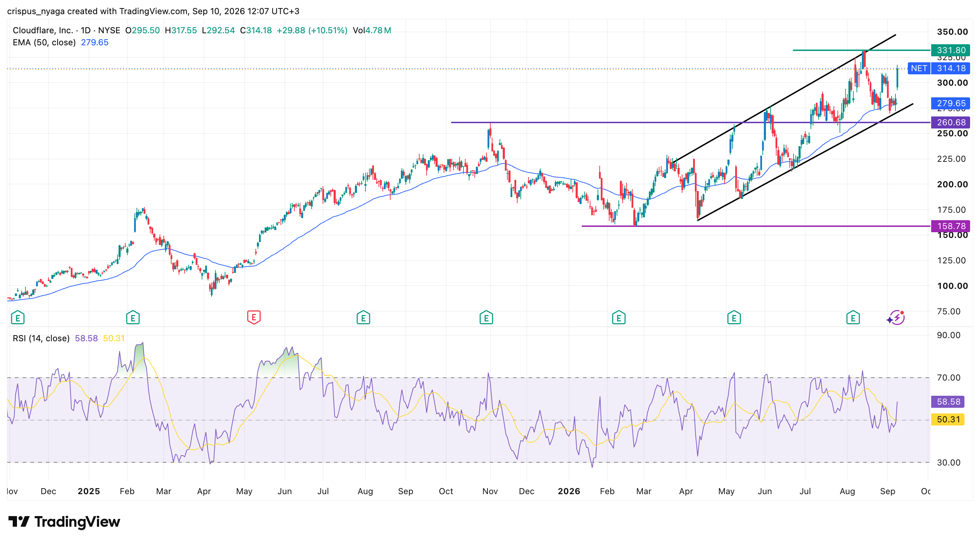
Task: Click the earnings marker at February 2026
Action: (618, 318)
